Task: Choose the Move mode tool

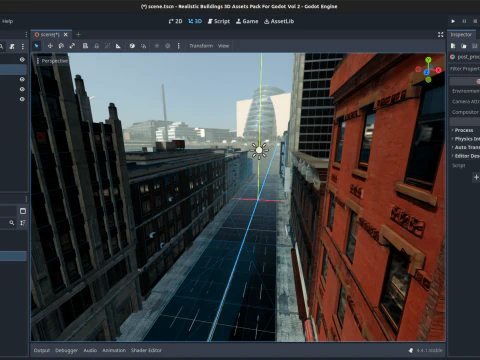Action: click(x=50, y=46)
